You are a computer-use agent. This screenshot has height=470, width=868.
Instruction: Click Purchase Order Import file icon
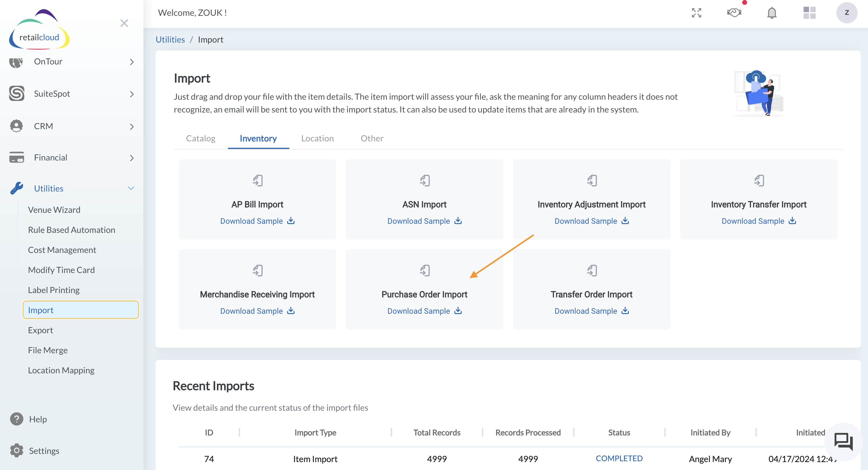coord(425,270)
